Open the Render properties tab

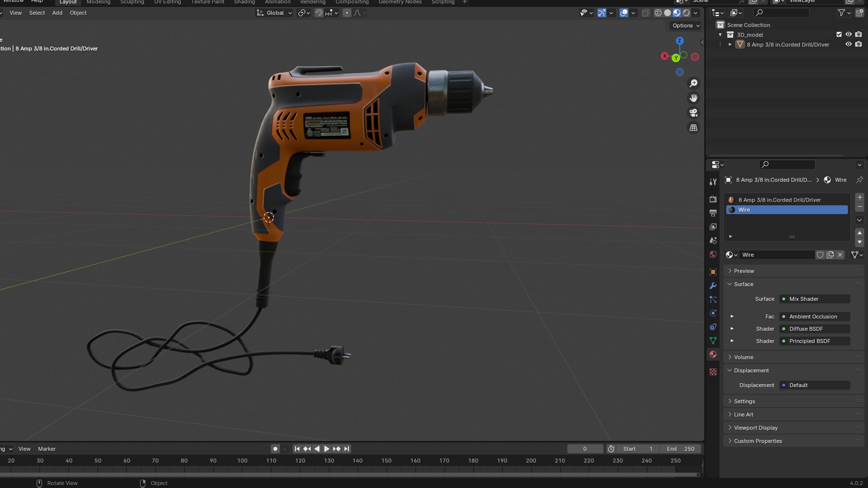tap(713, 199)
